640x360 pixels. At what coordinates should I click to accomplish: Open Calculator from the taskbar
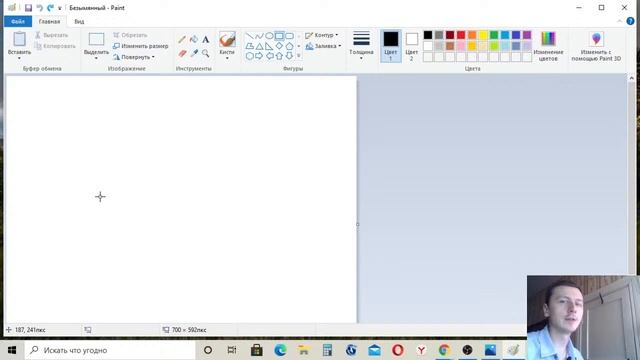(327, 350)
